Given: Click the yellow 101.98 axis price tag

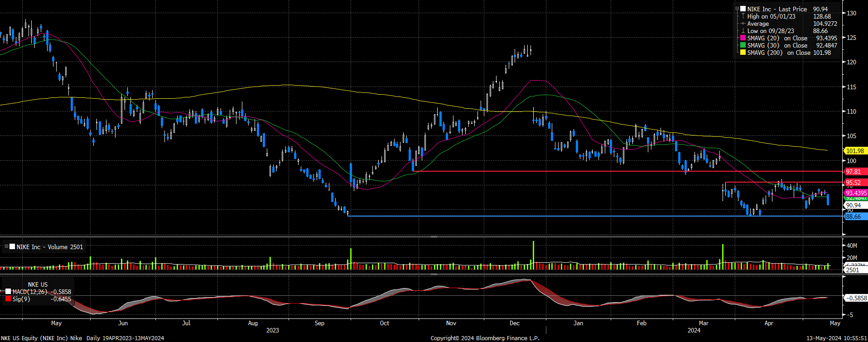Looking at the screenshot, I should tap(855, 151).
